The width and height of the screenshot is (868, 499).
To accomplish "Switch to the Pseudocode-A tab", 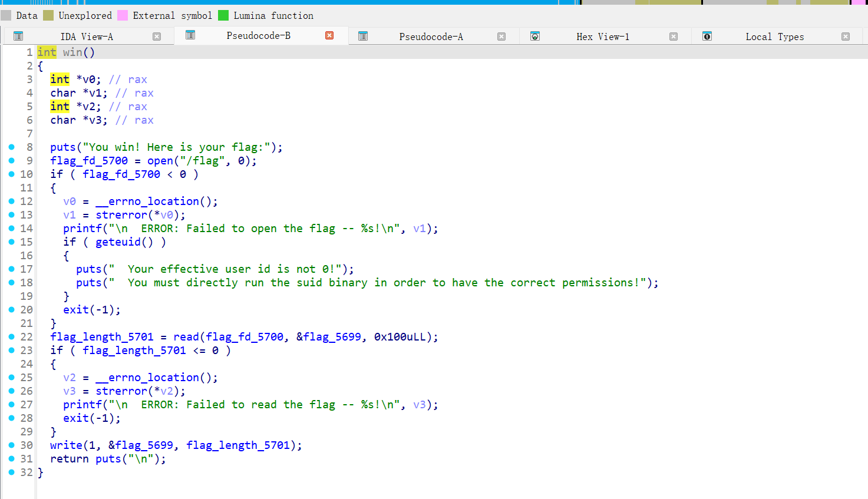I will coord(431,37).
